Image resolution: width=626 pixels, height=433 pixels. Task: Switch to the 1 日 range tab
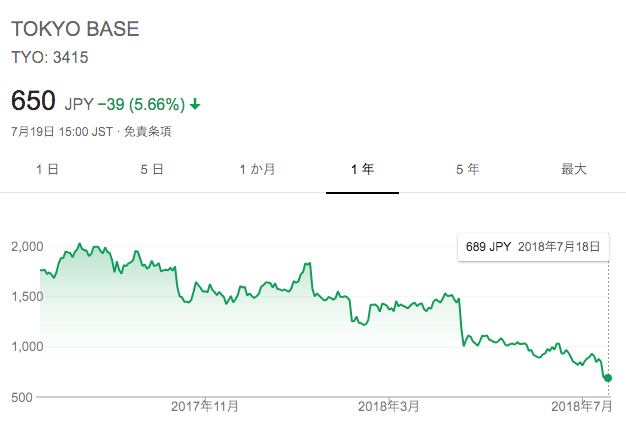click(47, 170)
